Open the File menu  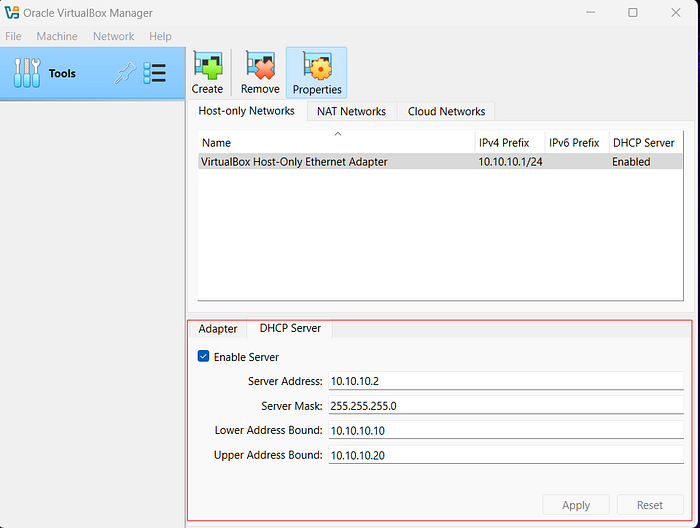13,36
